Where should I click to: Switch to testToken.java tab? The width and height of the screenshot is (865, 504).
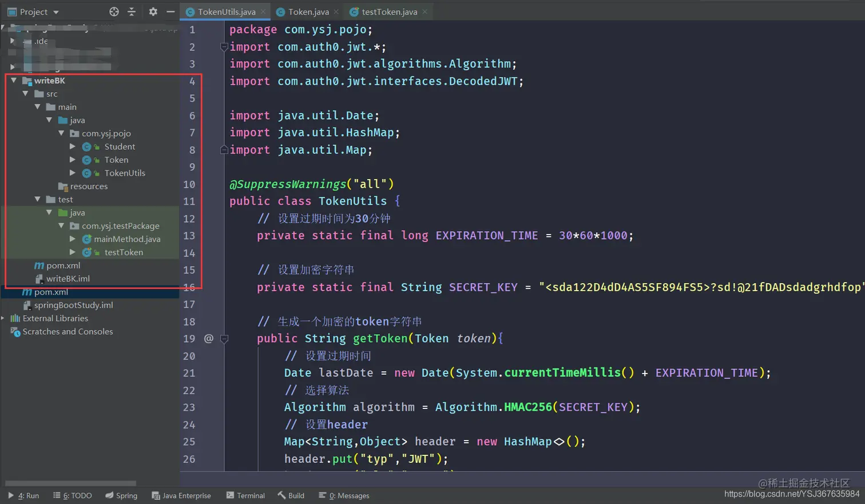coord(390,11)
